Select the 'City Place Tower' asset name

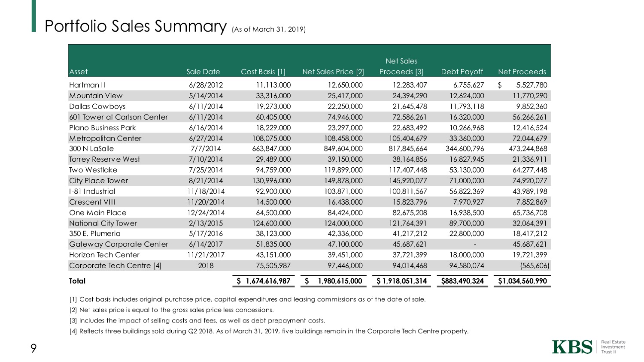click(99, 181)
